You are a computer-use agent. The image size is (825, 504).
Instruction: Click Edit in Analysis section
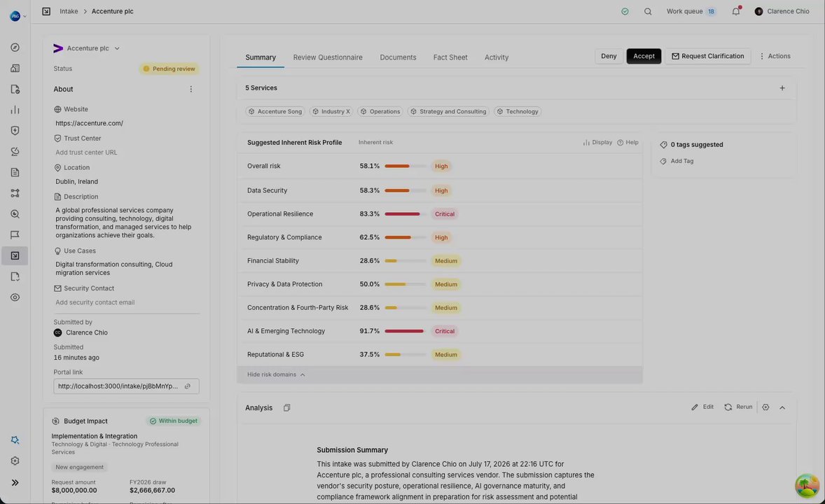click(702, 407)
